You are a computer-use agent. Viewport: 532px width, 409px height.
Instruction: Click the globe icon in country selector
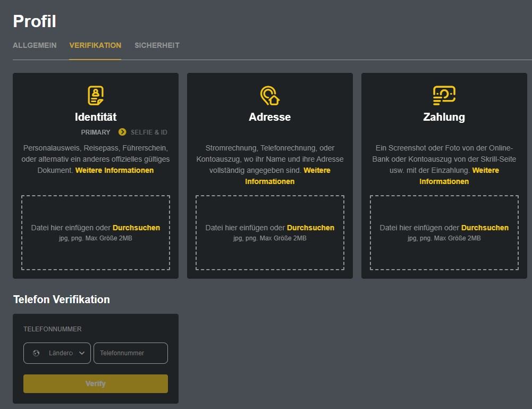point(36,353)
